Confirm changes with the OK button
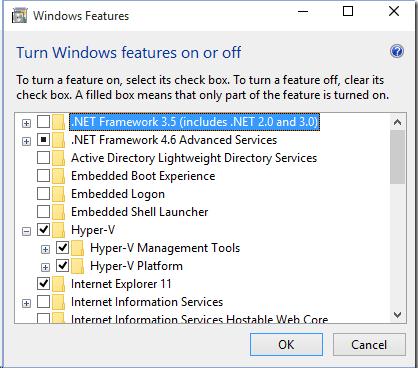Screen dimensions: 418x368 click(286, 344)
